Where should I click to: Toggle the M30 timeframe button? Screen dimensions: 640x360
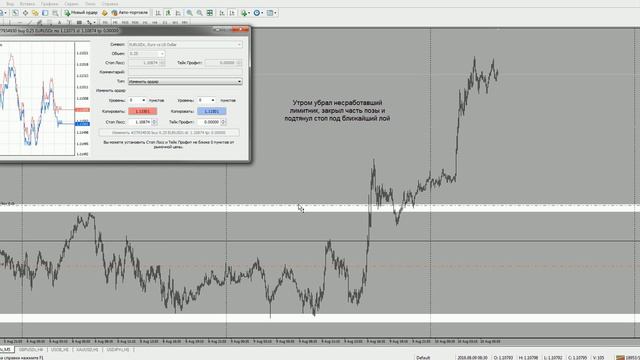[135, 22]
